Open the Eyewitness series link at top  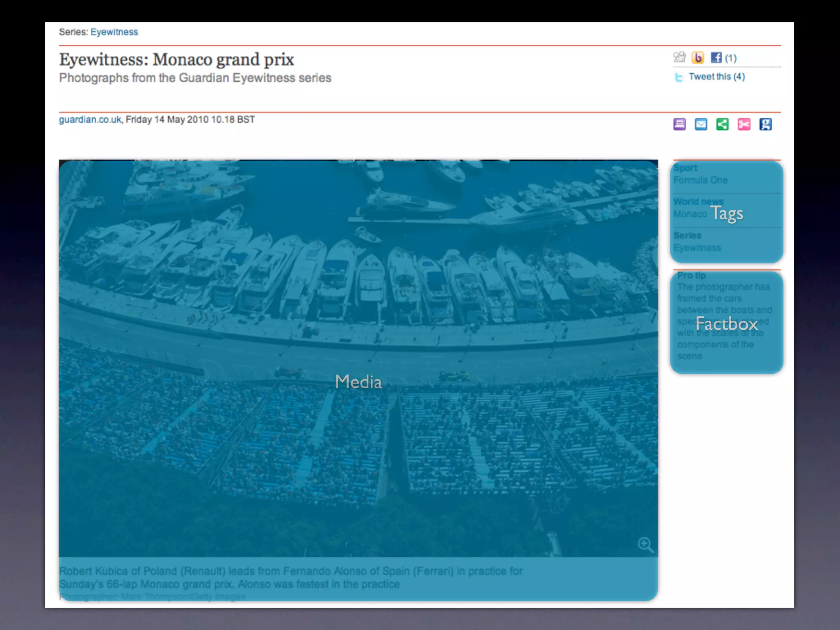pos(114,32)
